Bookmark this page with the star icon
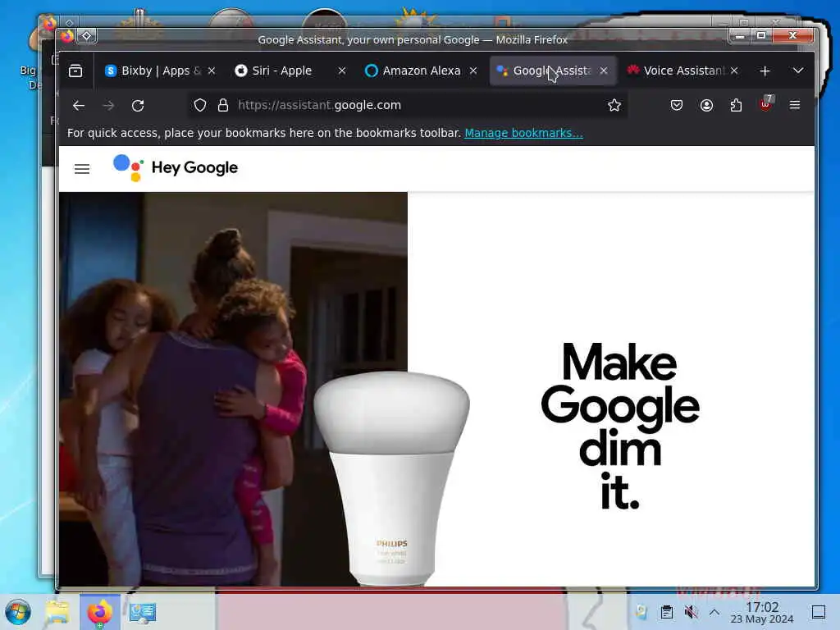840x630 pixels. [x=614, y=106]
